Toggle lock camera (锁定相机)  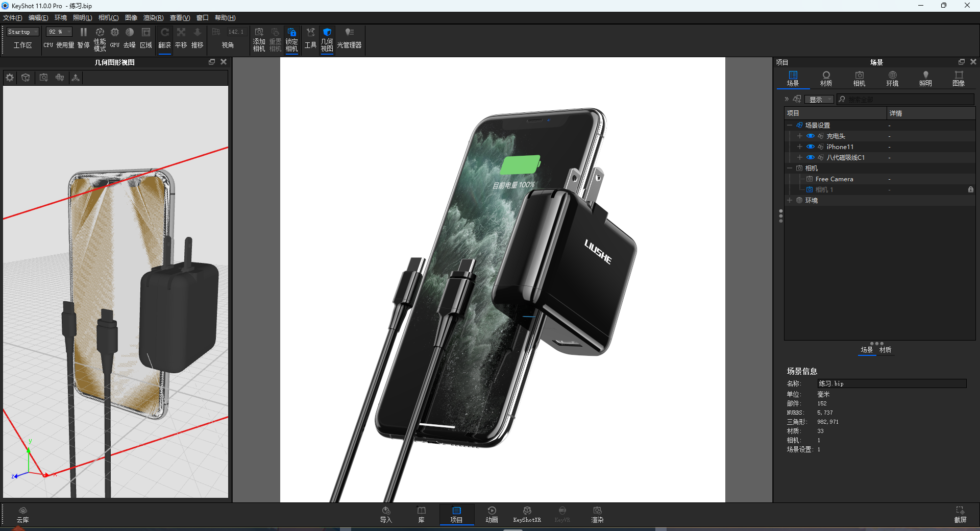(292, 39)
